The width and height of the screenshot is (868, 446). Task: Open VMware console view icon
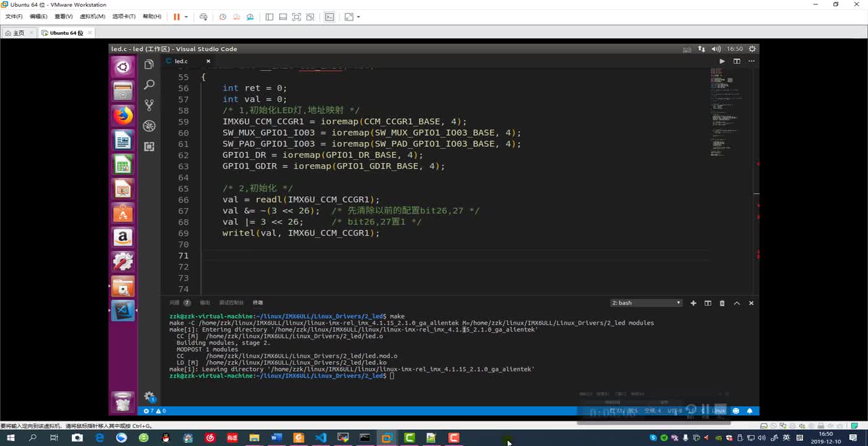tap(330, 17)
